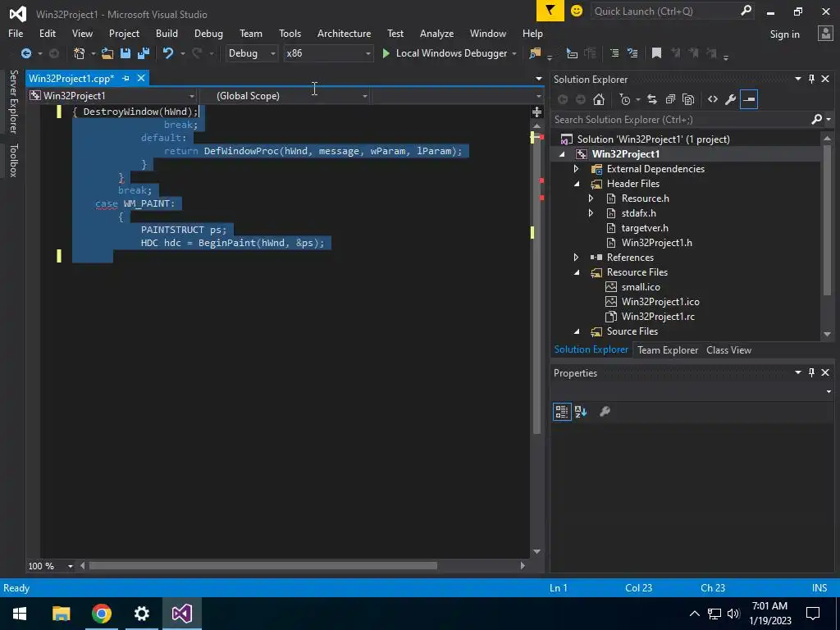840x630 pixels.
Task: Open Chrome from the taskbar
Action: pos(101,614)
